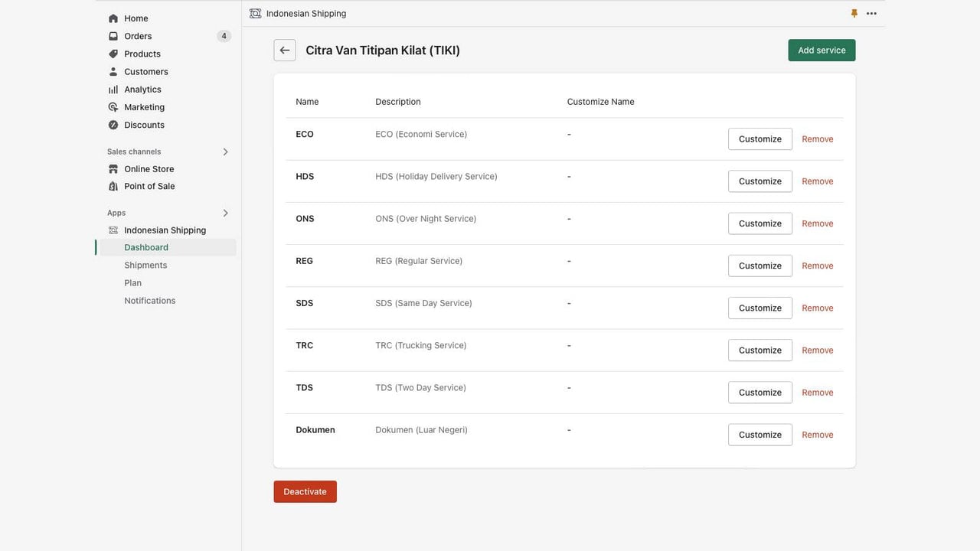980x551 pixels.
Task: Click the 'Indonesian Shipping' title in the top header
Action: [x=306, y=13]
